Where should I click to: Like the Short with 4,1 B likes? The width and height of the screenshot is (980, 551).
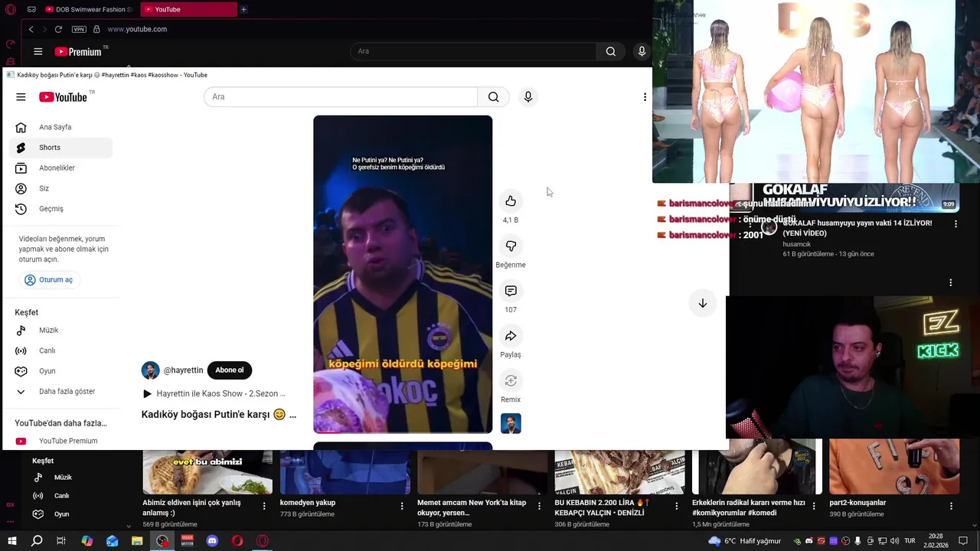pyautogui.click(x=511, y=201)
